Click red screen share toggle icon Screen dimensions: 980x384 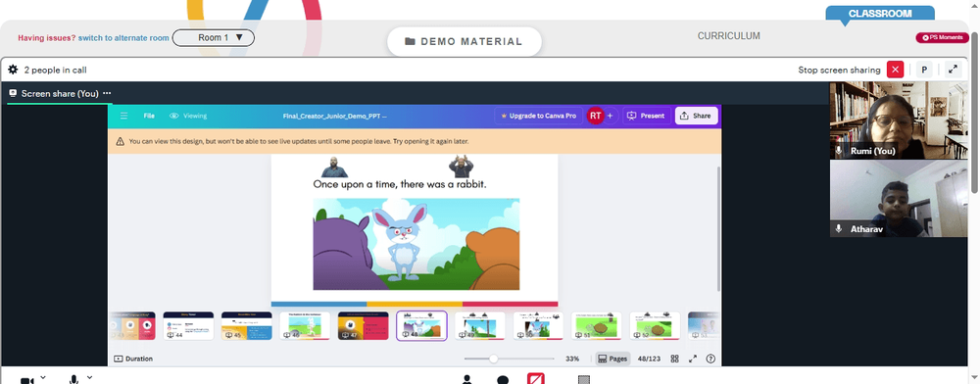536,378
